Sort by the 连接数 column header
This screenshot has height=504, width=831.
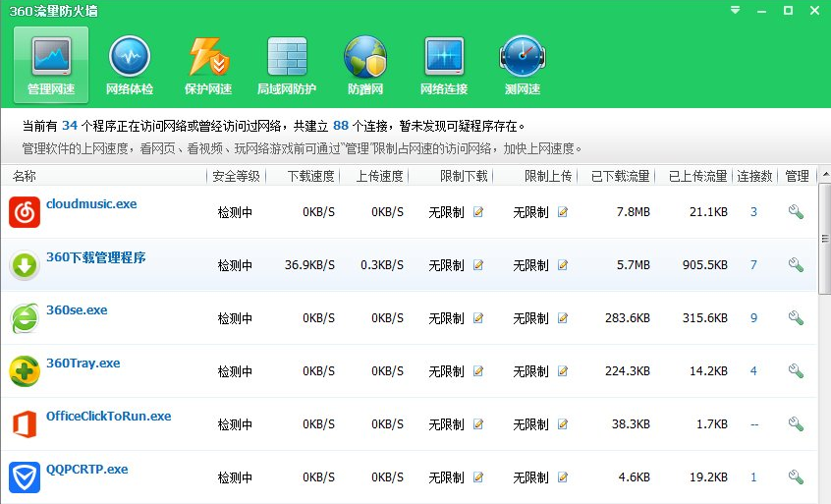click(754, 176)
